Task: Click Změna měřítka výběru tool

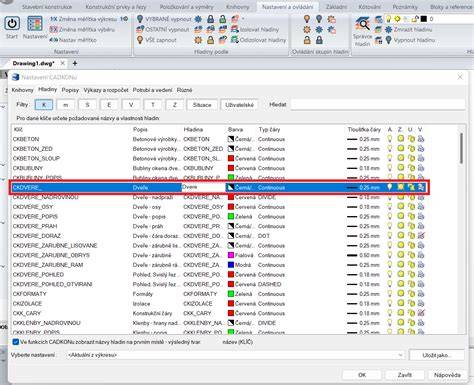Action: [x=82, y=29]
